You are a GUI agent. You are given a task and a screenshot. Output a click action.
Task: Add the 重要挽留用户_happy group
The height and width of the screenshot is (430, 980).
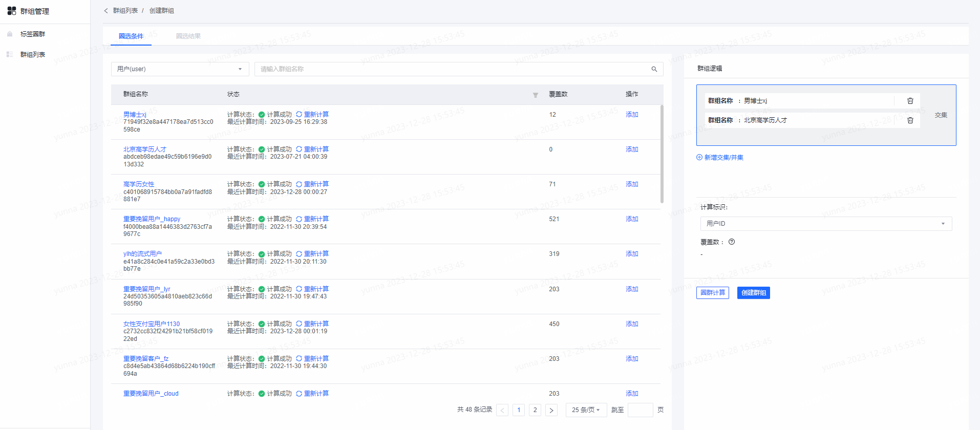pyautogui.click(x=632, y=219)
